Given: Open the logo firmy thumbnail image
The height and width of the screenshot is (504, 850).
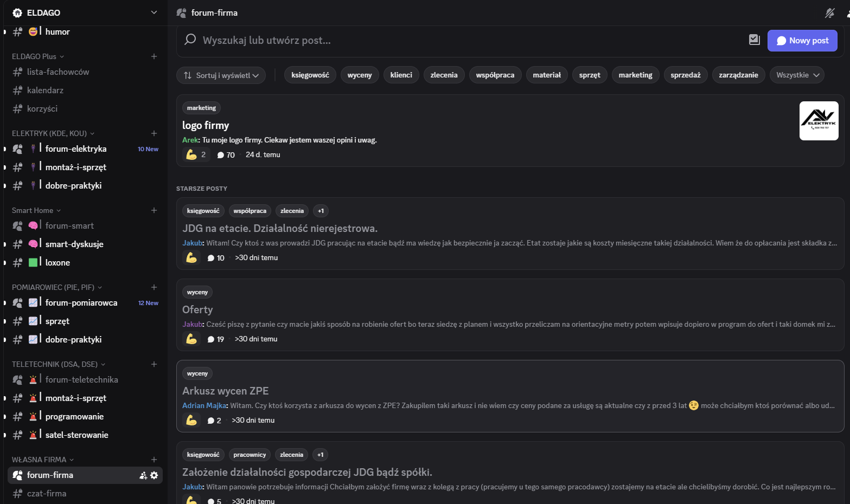Looking at the screenshot, I should [x=819, y=121].
